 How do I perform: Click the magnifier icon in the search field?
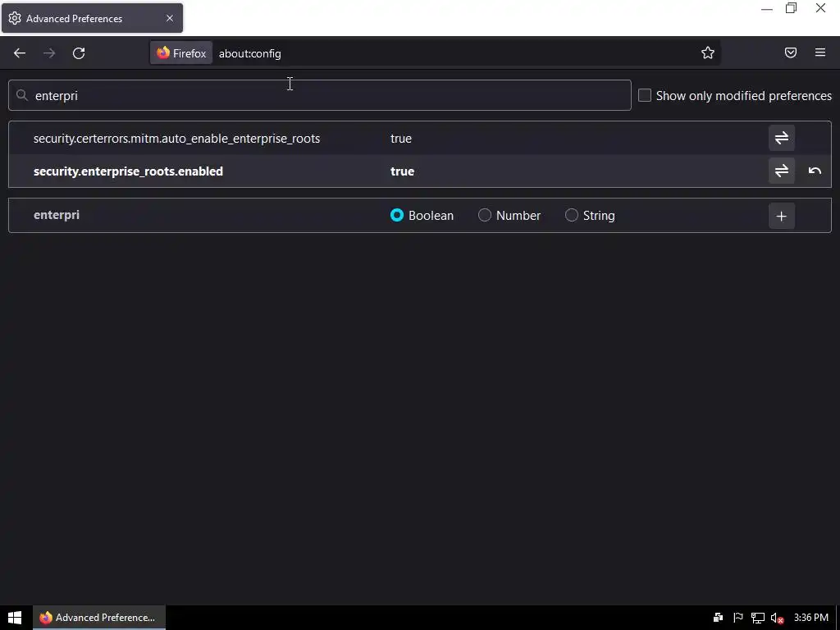(22, 95)
